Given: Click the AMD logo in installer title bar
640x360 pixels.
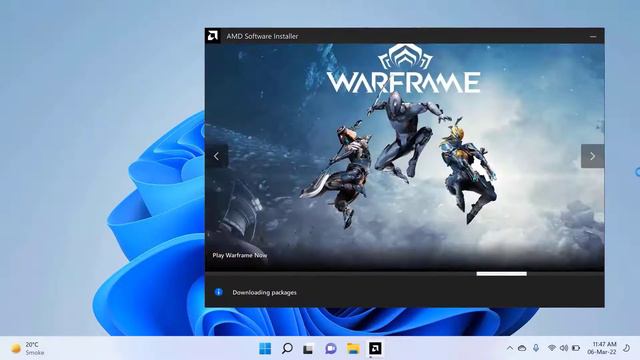Looking at the screenshot, I should (x=213, y=36).
